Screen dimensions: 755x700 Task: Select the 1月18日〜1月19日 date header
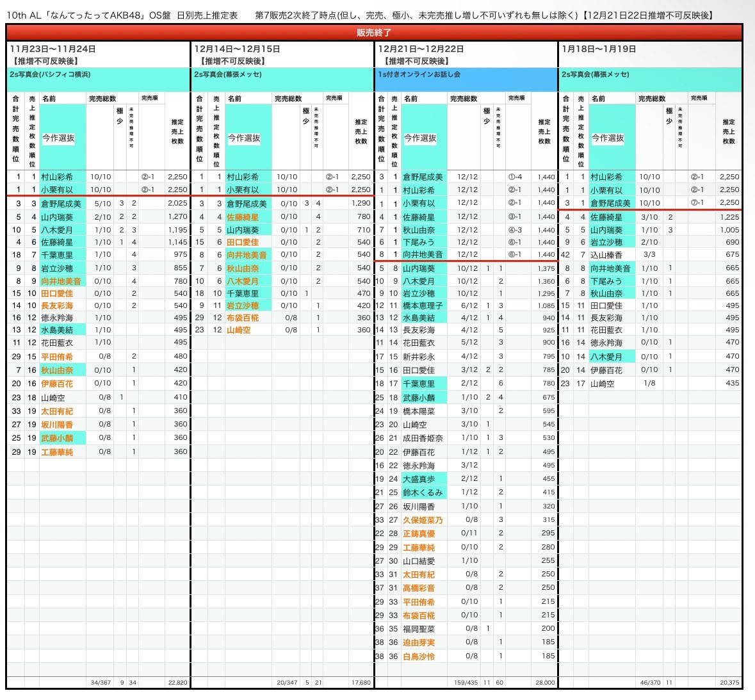599,49
